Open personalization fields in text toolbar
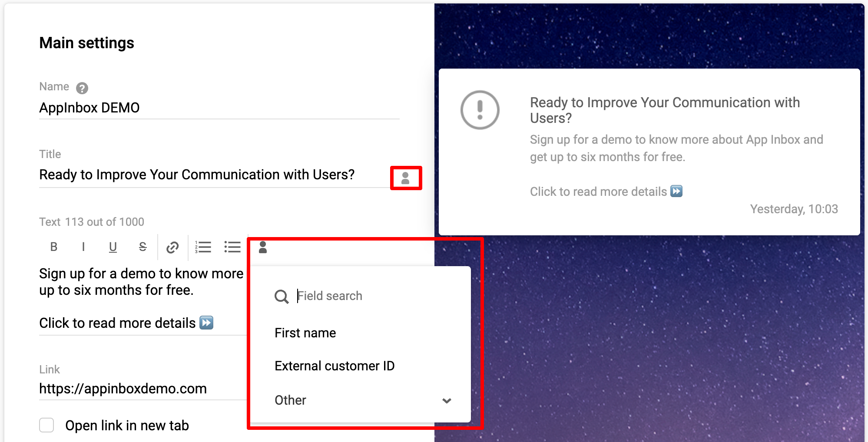This screenshot has height=442, width=868. (x=263, y=247)
